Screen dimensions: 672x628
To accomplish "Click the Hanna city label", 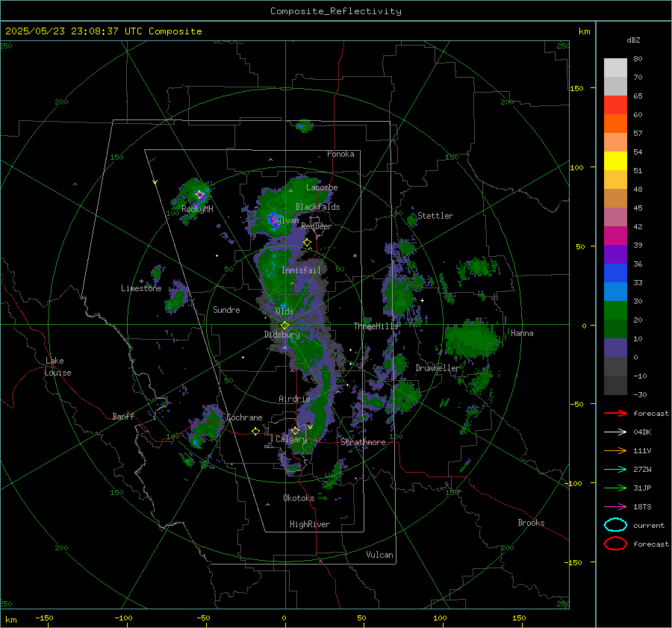I will click(522, 333).
